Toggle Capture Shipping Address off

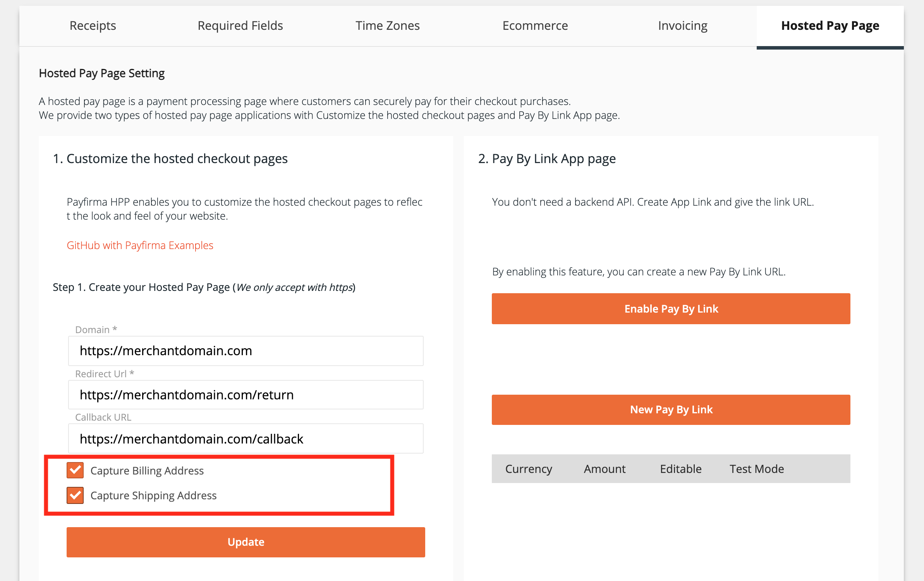click(75, 495)
